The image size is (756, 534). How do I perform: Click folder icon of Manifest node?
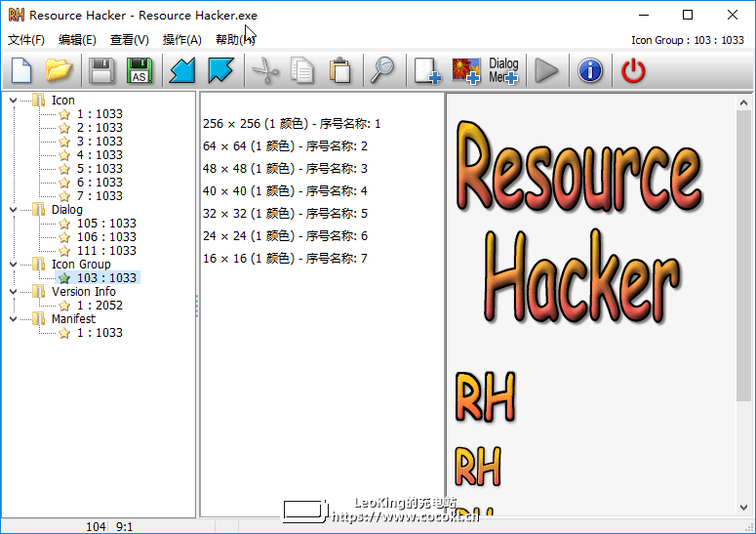tap(39, 319)
